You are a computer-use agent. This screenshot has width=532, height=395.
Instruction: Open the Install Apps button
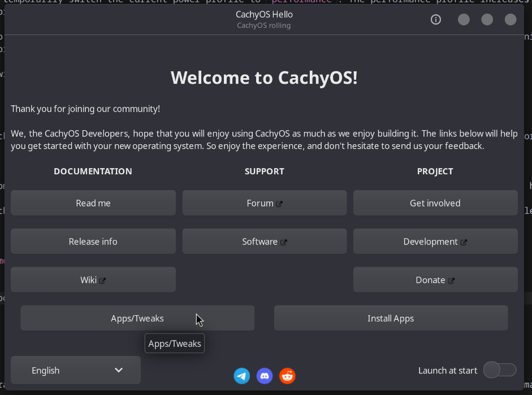[x=391, y=318]
